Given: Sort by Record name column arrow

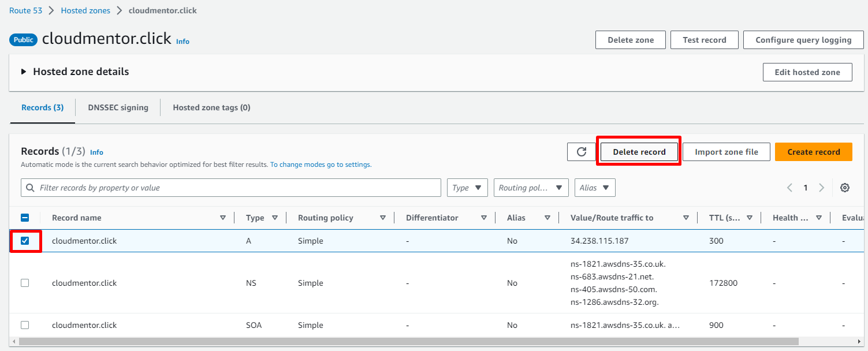Looking at the screenshot, I should pos(223,218).
